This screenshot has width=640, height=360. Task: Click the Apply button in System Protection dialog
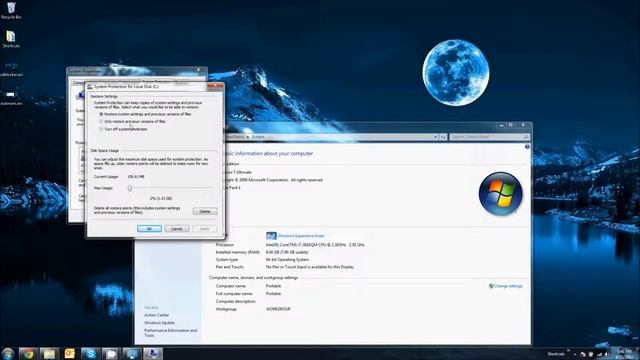tap(204, 229)
